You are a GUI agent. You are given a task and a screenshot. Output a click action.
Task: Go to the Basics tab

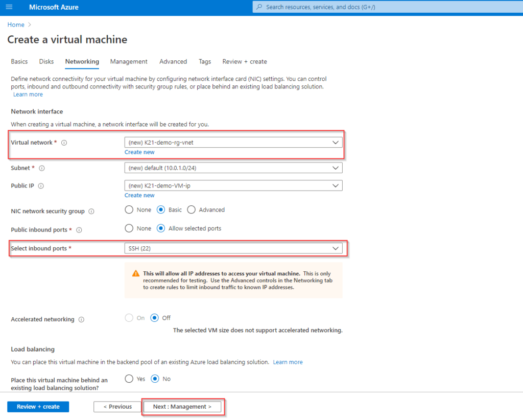point(19,61)
